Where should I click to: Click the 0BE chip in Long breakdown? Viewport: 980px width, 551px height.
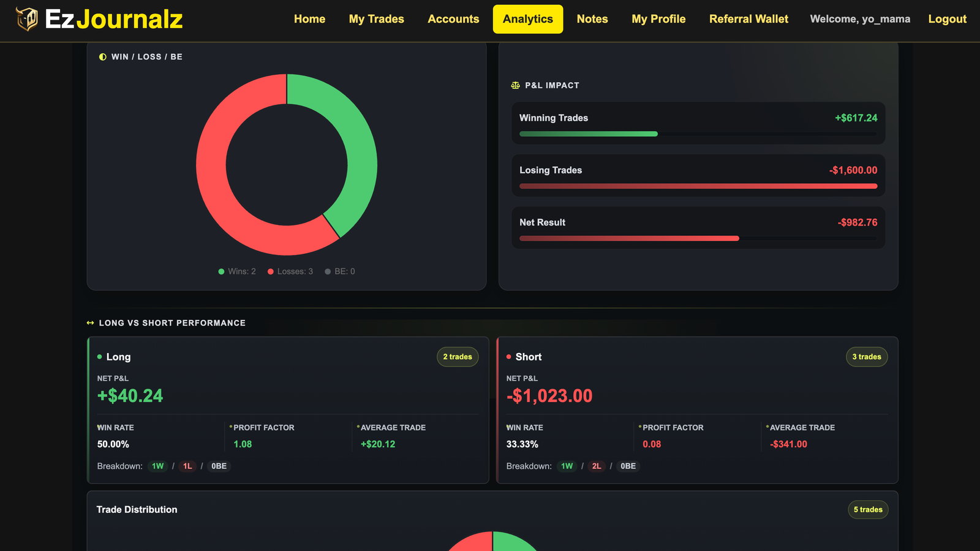219,466
